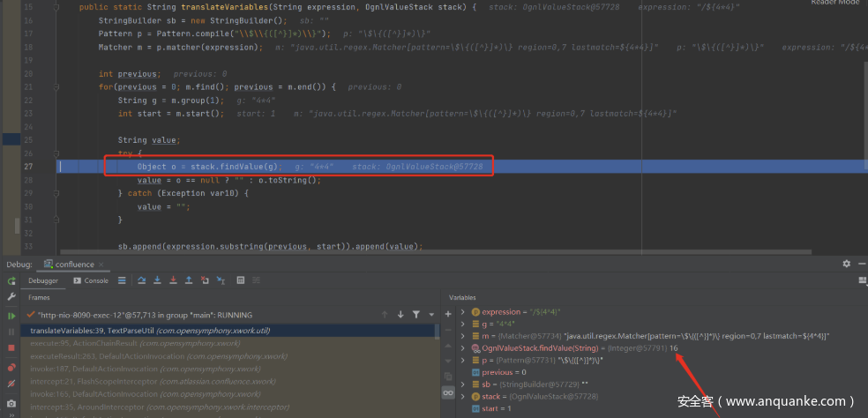Open the Evaluate Expression calculator icon
868x418 pixels.
coord(240,280)
